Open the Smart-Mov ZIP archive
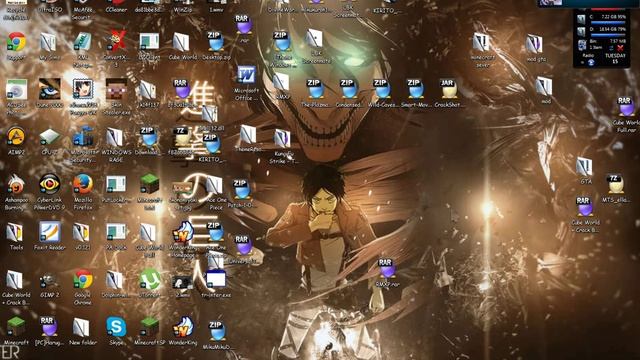 (415, 89)
